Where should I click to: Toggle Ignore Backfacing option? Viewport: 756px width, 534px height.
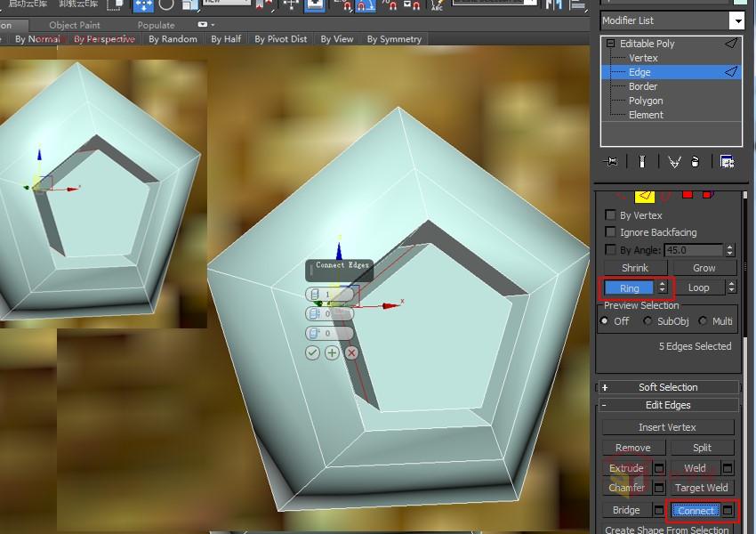(x=611, y=231)
